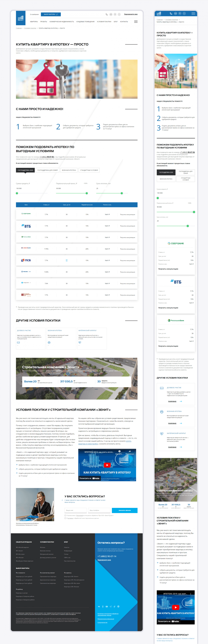The height and width of the screenshot is (644, 208).
Task: Click the ВТБ logo in the mobile bank card
Action: click(x=176, y=282)
